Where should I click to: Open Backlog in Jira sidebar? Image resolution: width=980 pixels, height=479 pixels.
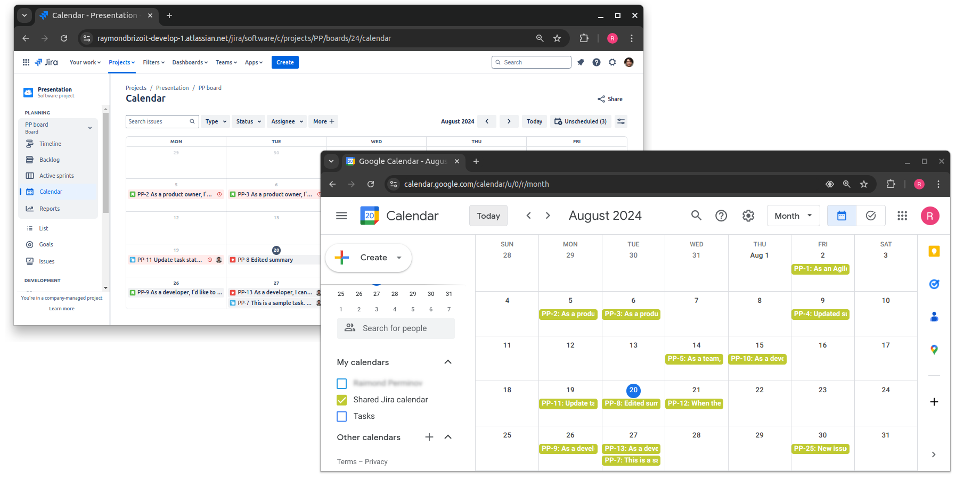pos(50,160)
